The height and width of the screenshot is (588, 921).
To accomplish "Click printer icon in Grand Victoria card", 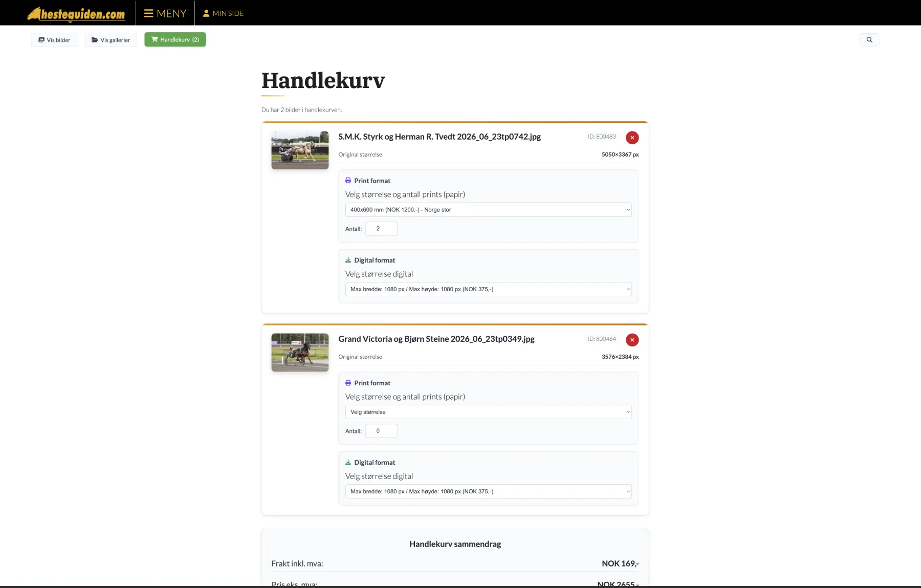I will [x=348, y=383].
